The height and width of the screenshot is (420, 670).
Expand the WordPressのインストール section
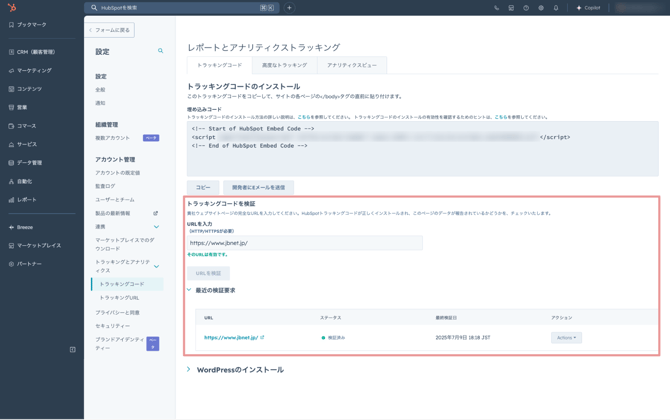[189, 370]
